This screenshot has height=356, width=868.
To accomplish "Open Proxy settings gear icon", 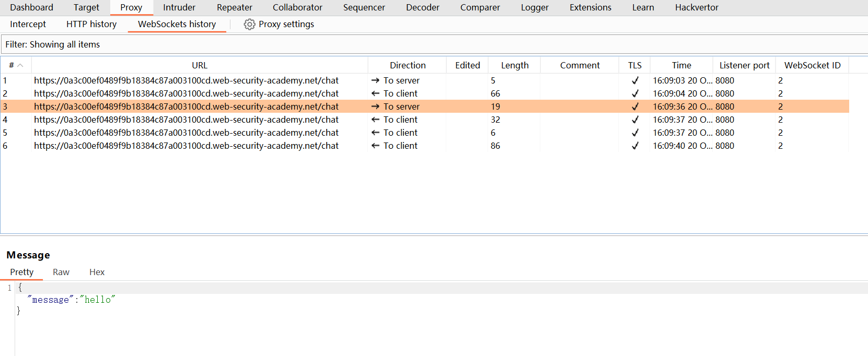I will 249,25.
